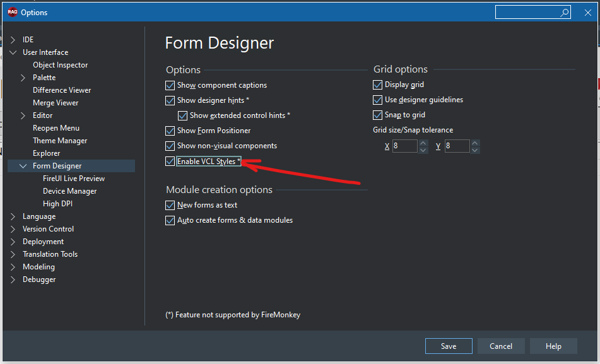The width and height of the screenshot is (600, 364).
Task: Toggle Show designer hints checkbox
Action: (x=170, y=100)
